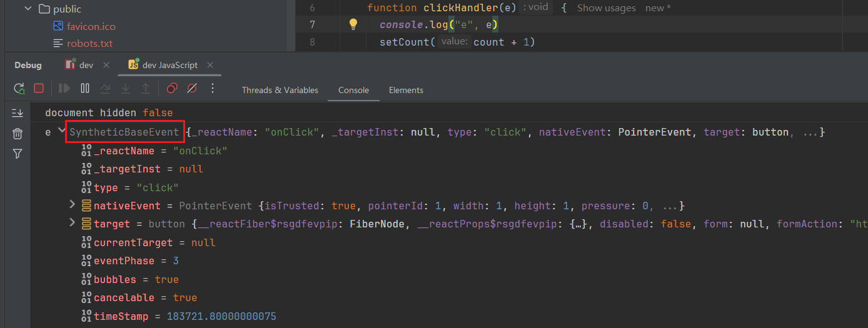Collapse the SyntheticBaseEvent object

61,131
